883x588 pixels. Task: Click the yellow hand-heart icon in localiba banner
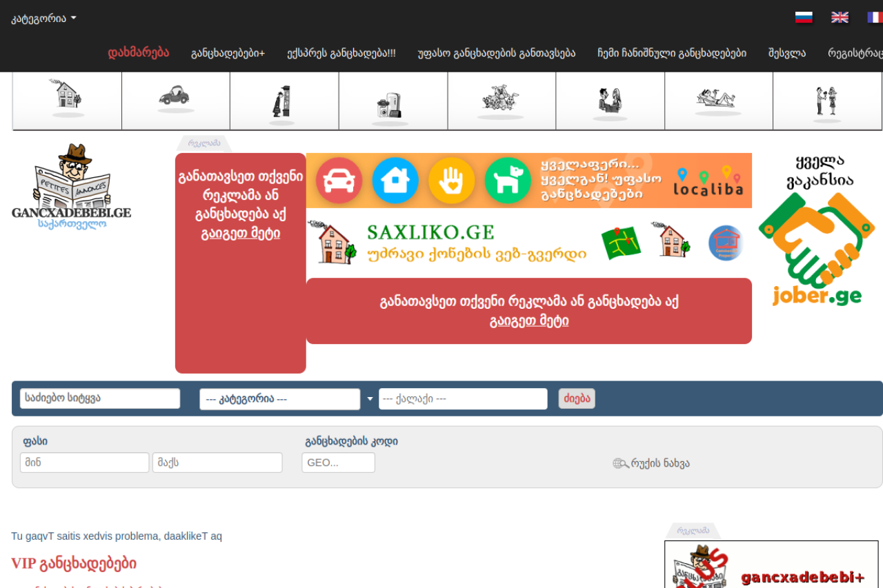(x=452, y=181)
